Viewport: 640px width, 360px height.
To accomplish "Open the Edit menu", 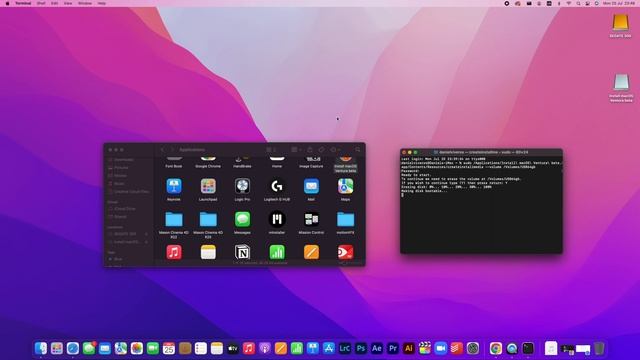I will pyautogui.click(x=54, y=3).
